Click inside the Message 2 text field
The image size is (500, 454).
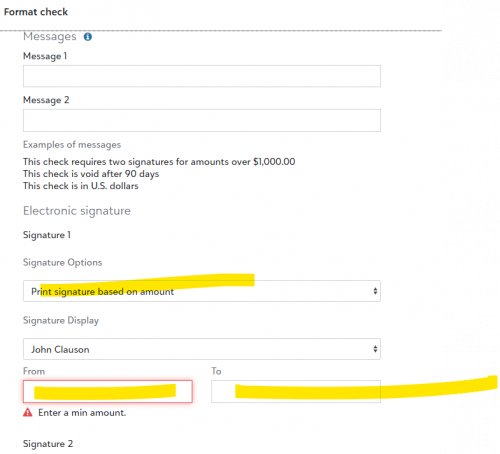202,120
